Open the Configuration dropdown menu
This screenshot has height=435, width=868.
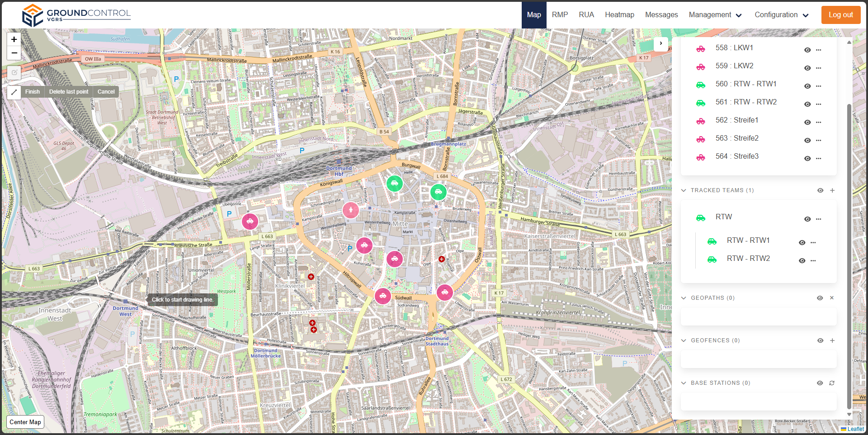pyautogui.click(x=781, y=15)
